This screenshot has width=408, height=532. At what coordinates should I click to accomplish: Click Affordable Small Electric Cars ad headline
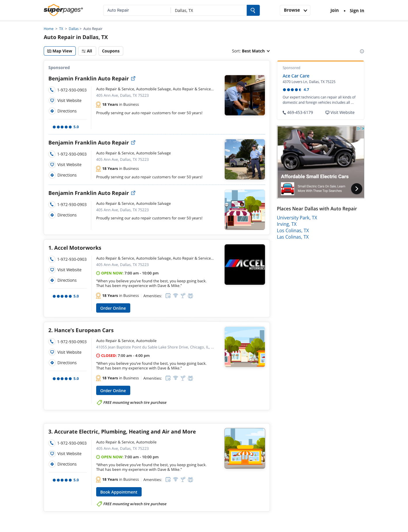click(315, 177)
